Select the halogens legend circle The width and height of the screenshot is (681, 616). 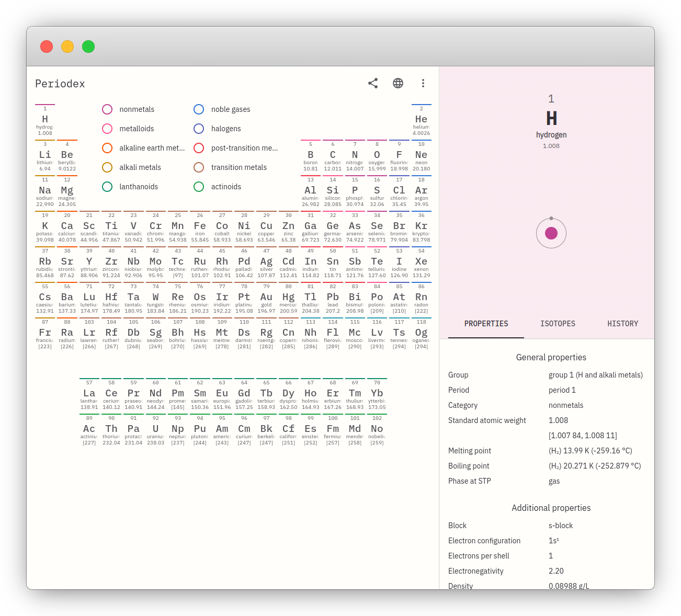pos(199,129)
